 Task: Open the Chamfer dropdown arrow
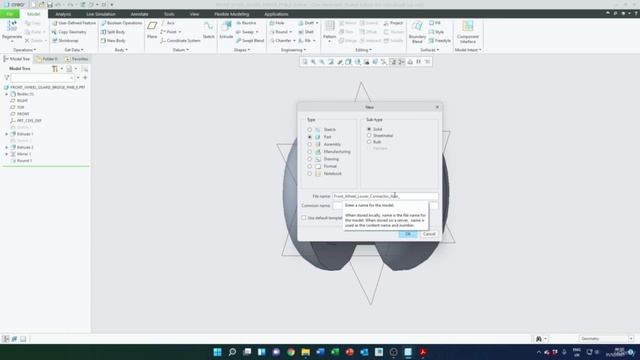coord(294,41)
